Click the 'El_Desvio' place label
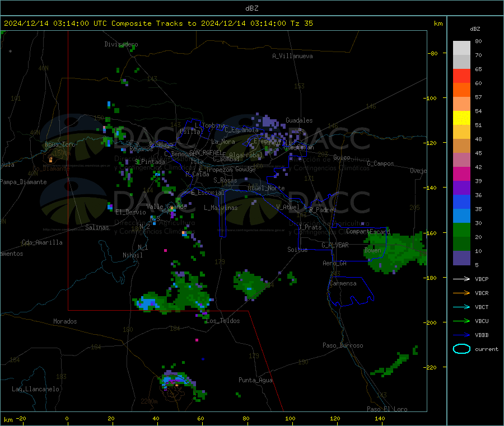Viewport: 504px width, 426px height. [x=131, y=212]
